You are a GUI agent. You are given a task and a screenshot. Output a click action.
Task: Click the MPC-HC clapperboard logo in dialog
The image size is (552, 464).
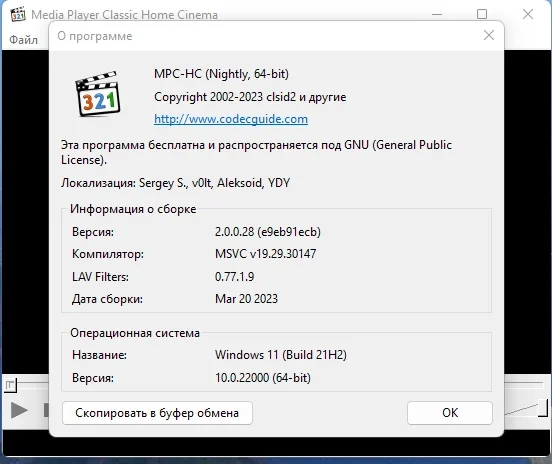coord(98,94)
